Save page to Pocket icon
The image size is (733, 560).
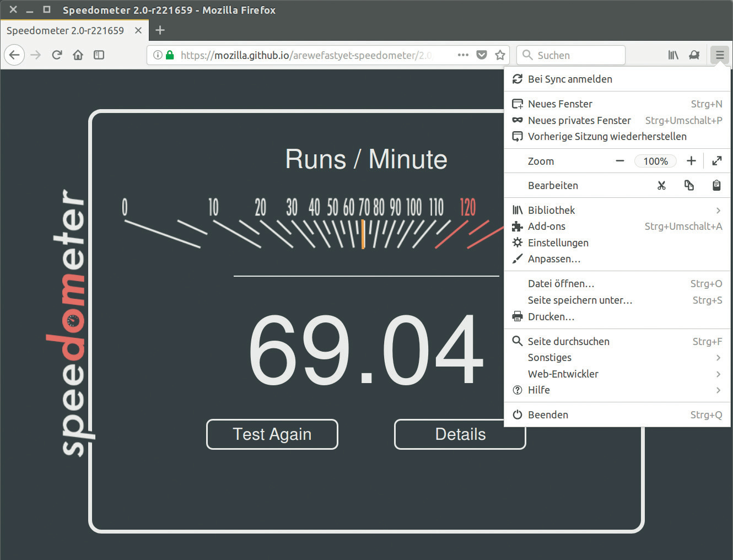pyautogui.click(x=482, y=55)
